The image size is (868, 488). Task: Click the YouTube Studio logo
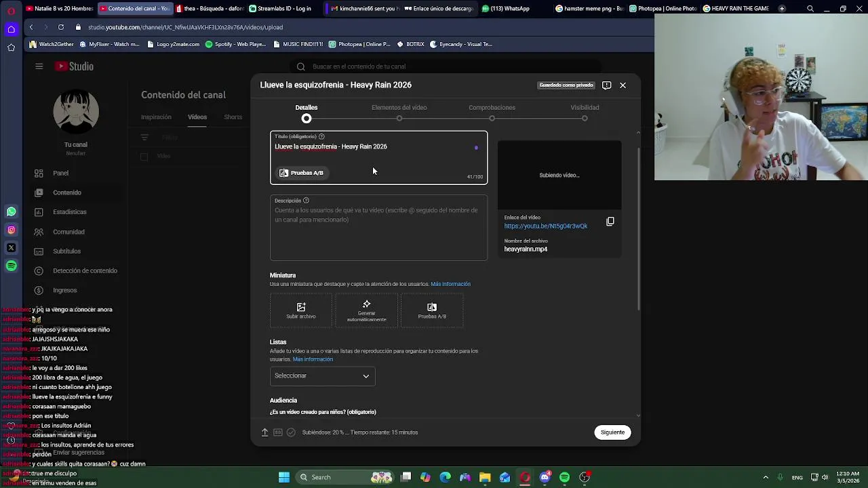click(75, 66)
